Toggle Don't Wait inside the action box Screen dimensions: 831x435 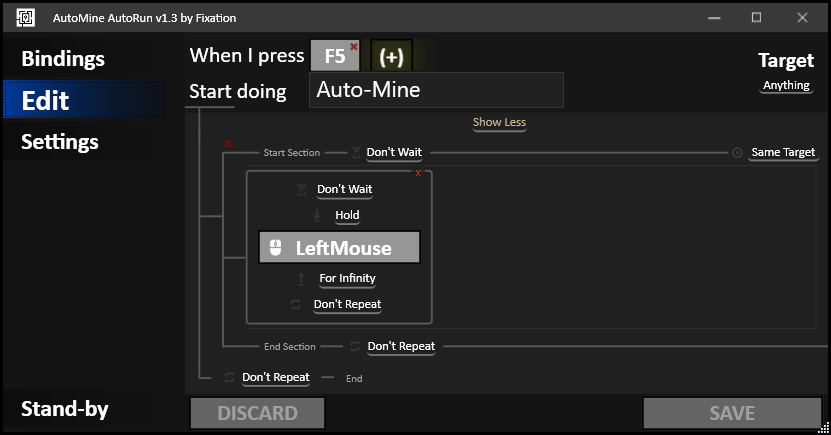point(344,189)
